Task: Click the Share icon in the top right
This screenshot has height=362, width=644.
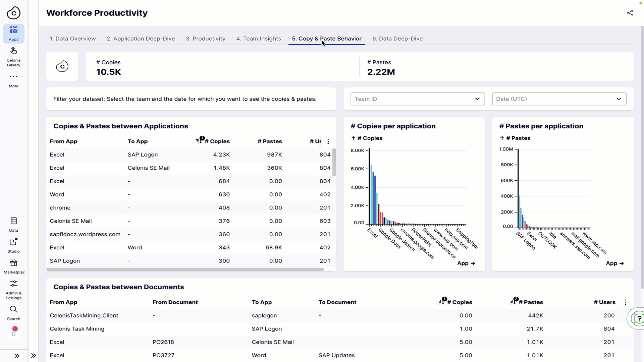Action: (x=630, y=13)
